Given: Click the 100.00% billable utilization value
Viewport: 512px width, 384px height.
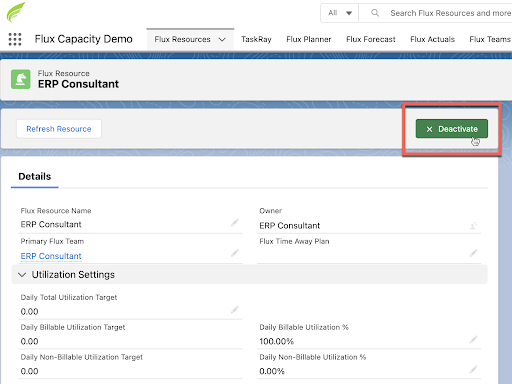Looking at the screenshot, I should 277,341.
